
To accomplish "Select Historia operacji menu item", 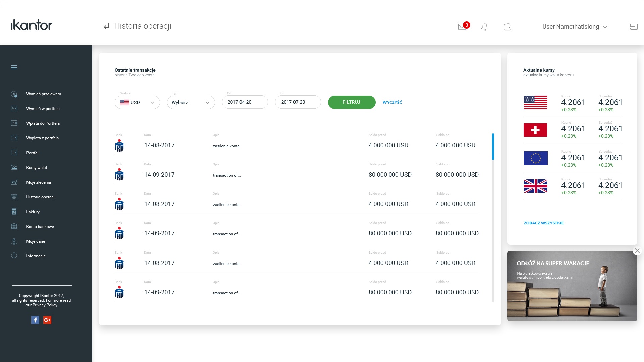I will pos(41,197).
